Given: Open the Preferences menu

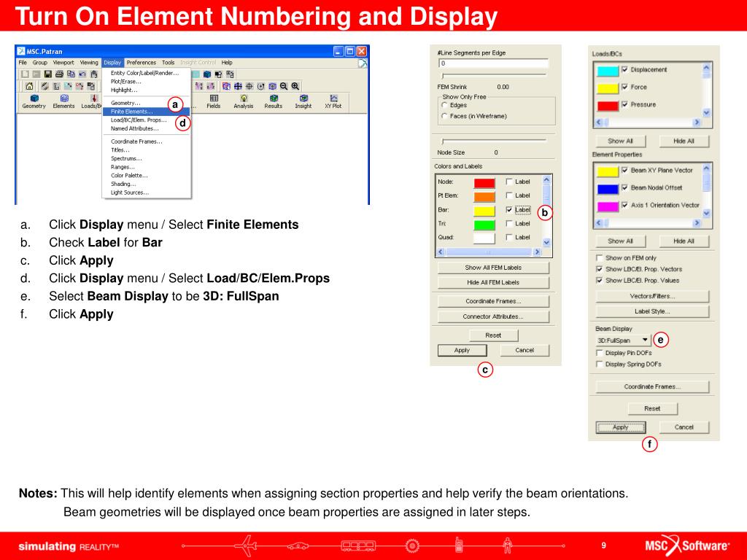Looking at the screenshot, I should tap(141, 63).
